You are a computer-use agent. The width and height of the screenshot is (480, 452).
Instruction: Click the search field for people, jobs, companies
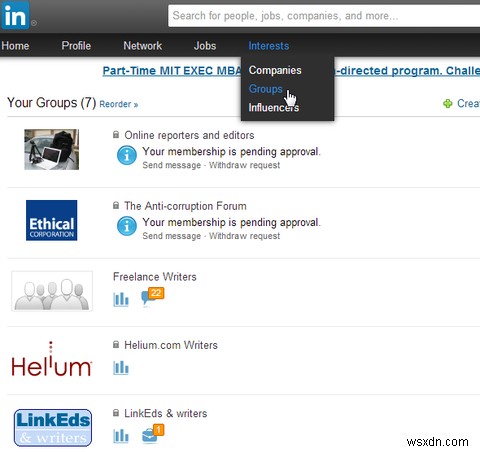(325, 16)
